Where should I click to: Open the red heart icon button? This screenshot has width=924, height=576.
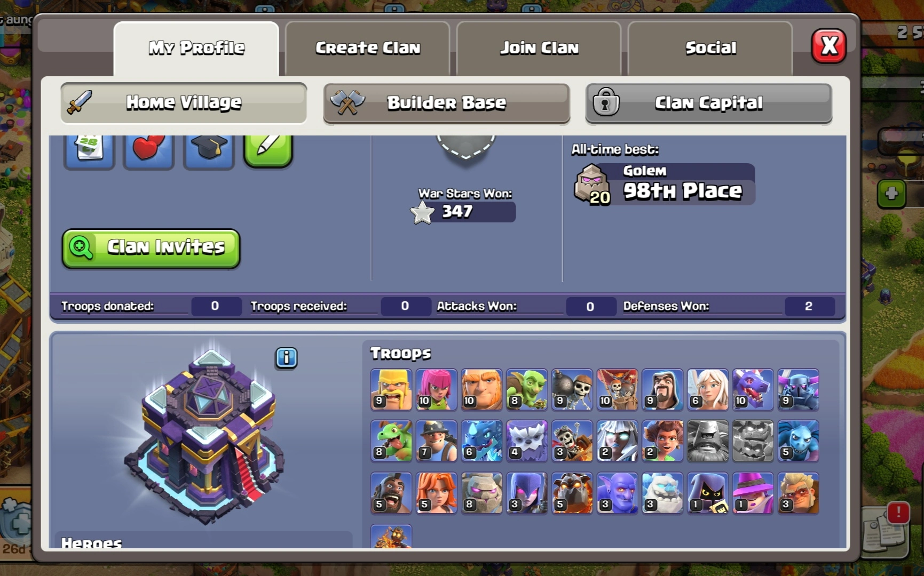point(148,151)
